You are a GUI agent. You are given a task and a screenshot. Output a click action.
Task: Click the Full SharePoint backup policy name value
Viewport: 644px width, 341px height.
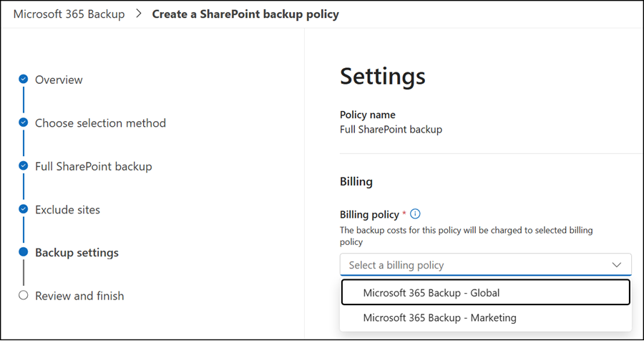(391, 130)
